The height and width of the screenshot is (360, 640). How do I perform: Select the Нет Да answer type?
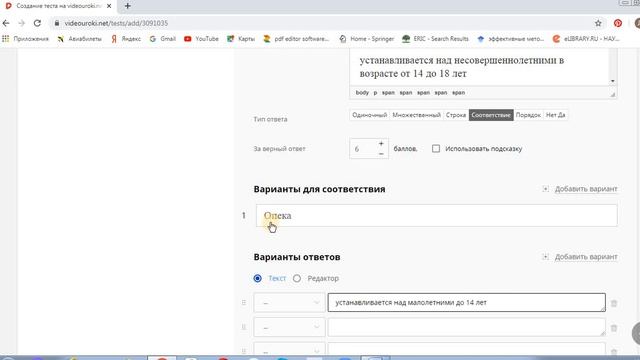(556, 115)
